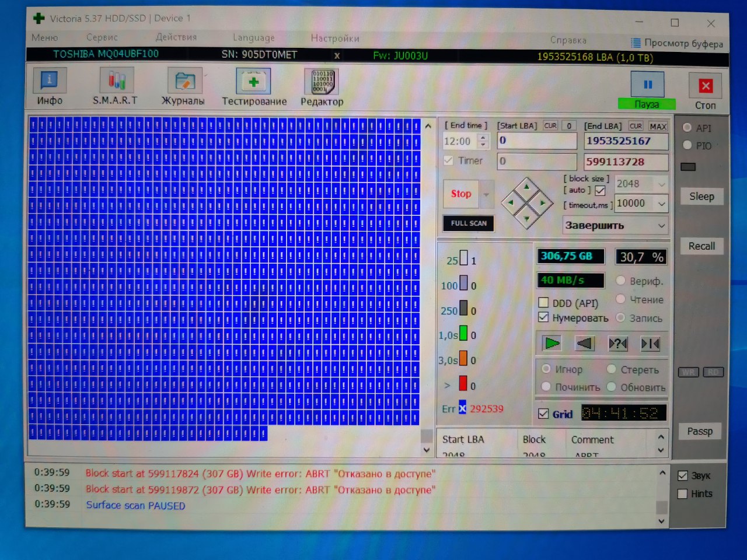Click the WR indicator
The image size is (747, 560).
click(x=689, y=372)
